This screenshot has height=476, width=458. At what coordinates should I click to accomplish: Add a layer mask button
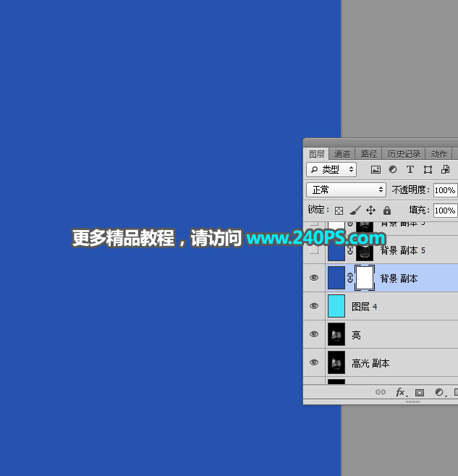click(420, 393)
